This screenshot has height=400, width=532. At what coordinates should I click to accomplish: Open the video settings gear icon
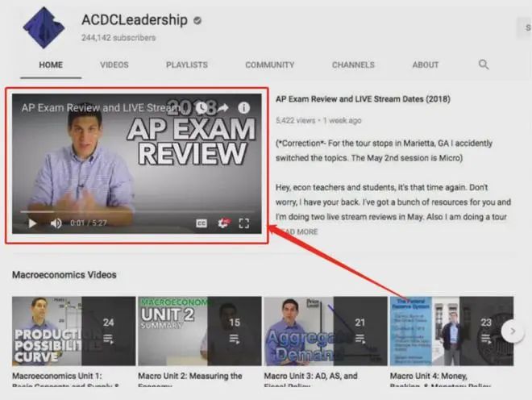(223, 223)
